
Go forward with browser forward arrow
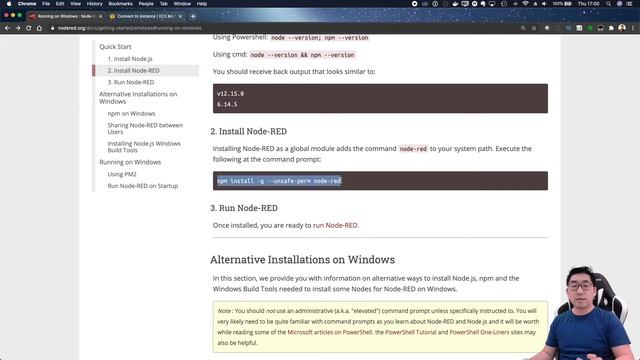pos(18,28)
